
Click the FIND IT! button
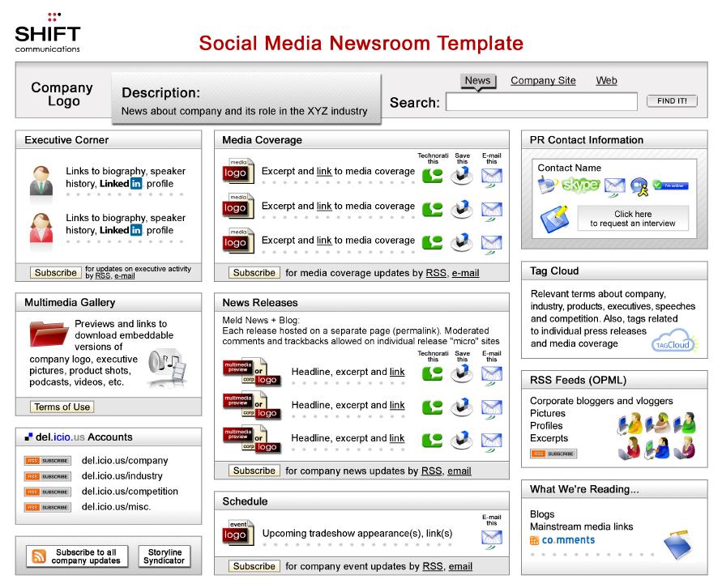[672, 100]
